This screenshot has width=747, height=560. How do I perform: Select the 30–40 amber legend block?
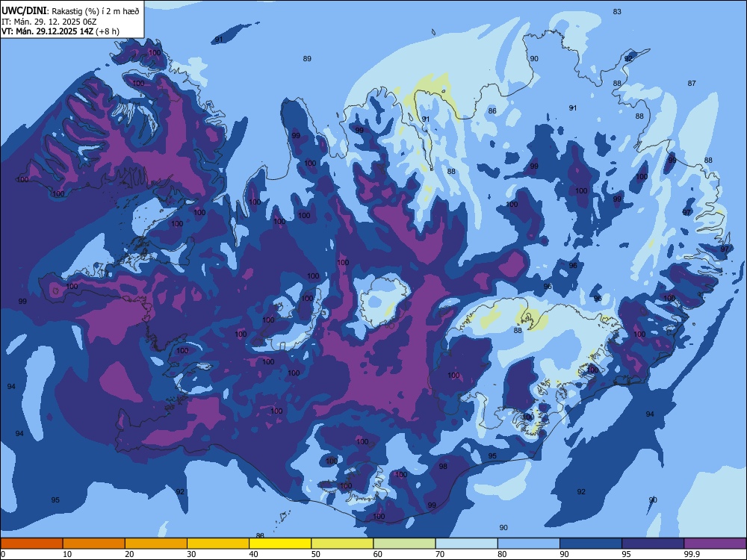(x=218, y=544)
